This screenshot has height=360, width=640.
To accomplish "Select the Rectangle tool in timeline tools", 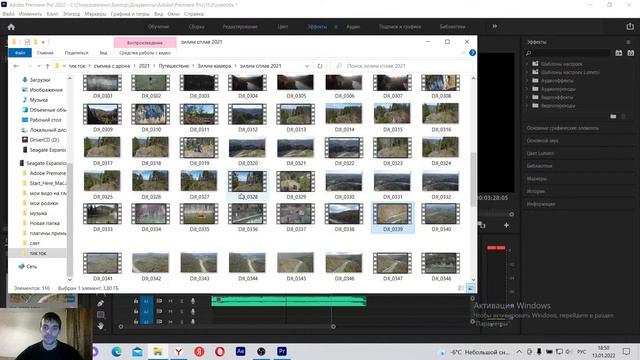I will pos(100,315).
